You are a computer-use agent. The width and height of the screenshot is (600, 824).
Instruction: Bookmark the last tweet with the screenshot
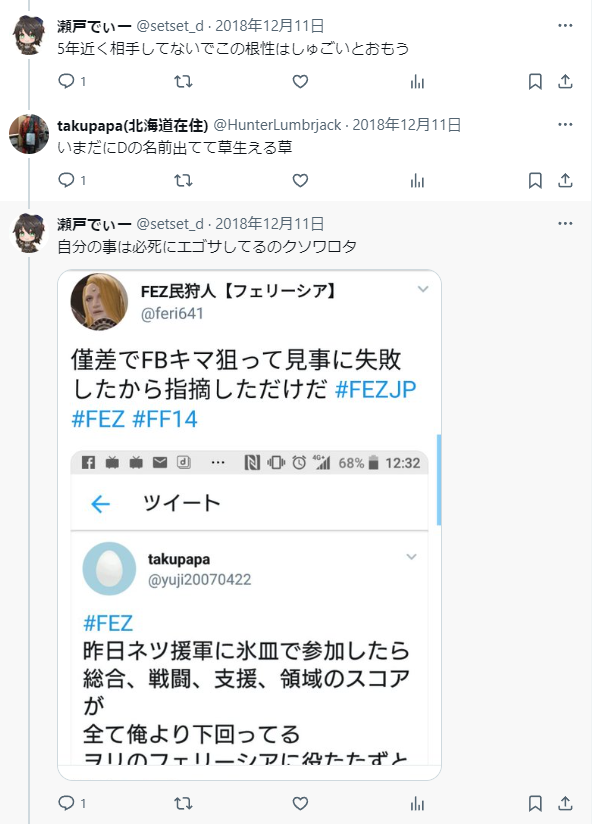[x=535, y=803]
